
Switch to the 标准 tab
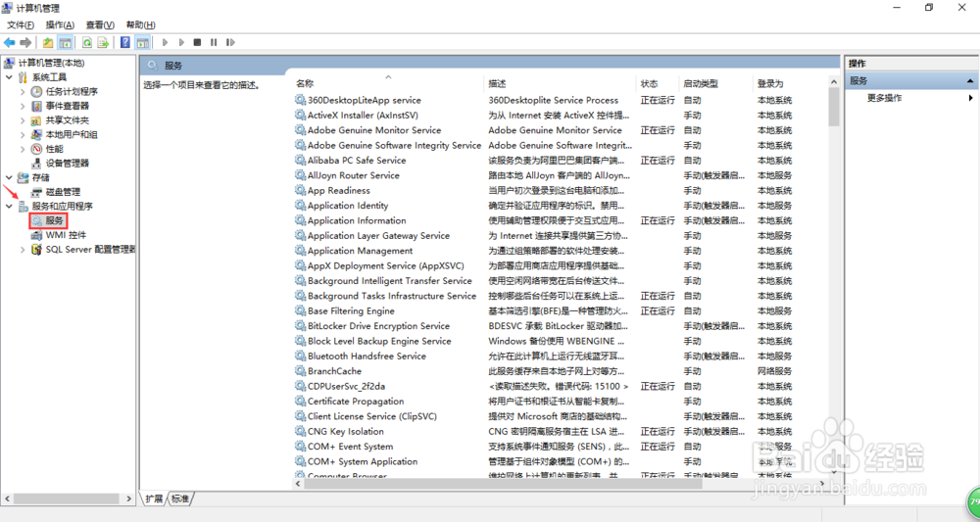[180, 498]
